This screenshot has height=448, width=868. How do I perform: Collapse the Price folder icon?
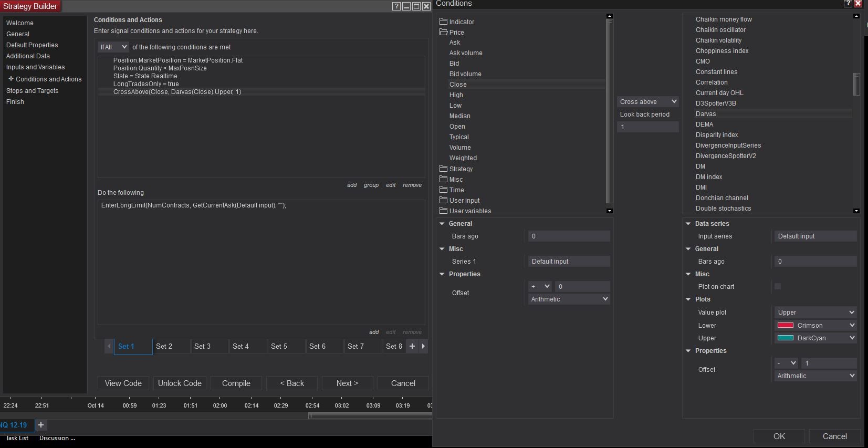pos(443,32)
